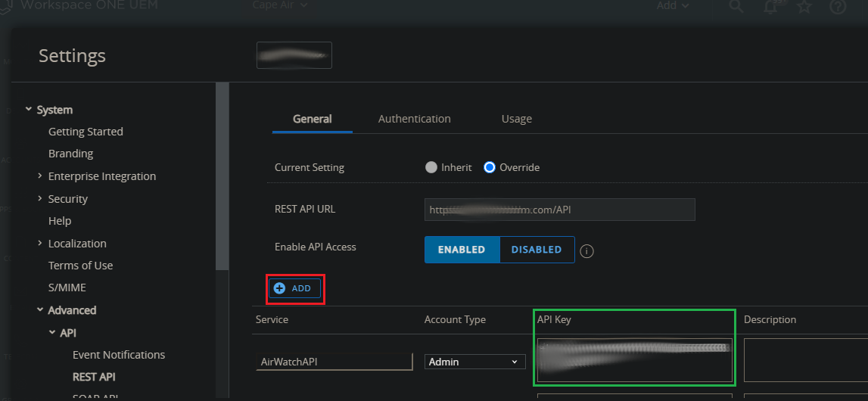868x401 pixels.
Task: Collapse the API tree node
Action: point(52,332)
